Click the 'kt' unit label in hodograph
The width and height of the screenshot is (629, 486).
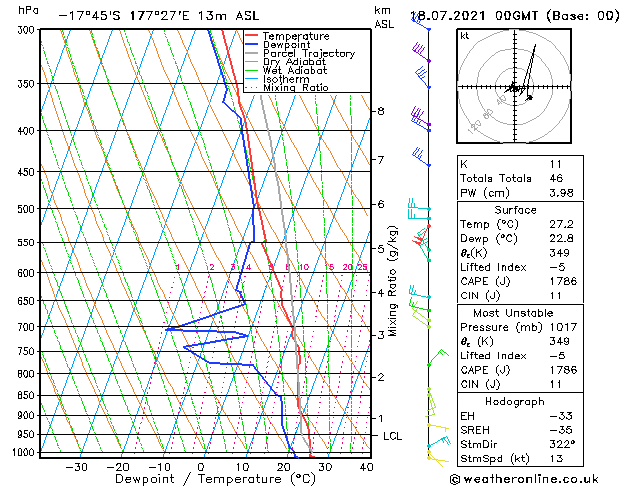(465, 36)
